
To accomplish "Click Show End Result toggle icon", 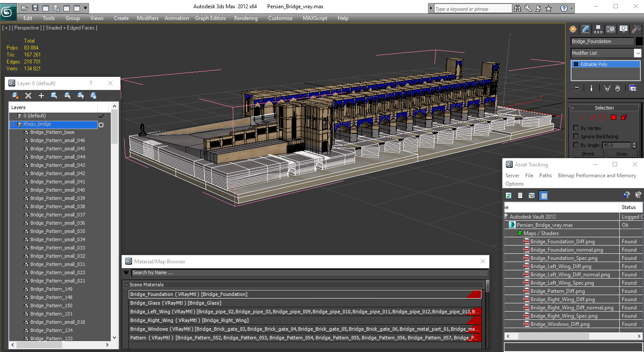I will (x=591, y=88).
